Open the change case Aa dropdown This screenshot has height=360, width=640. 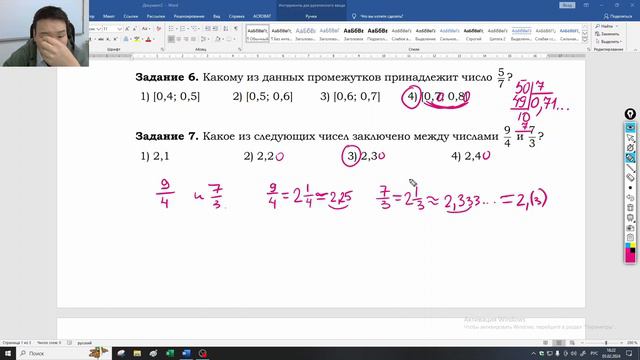146,29
